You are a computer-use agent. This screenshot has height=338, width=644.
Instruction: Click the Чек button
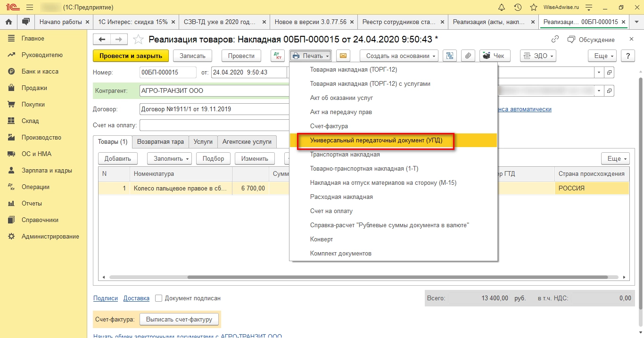[x=495, y=56]
